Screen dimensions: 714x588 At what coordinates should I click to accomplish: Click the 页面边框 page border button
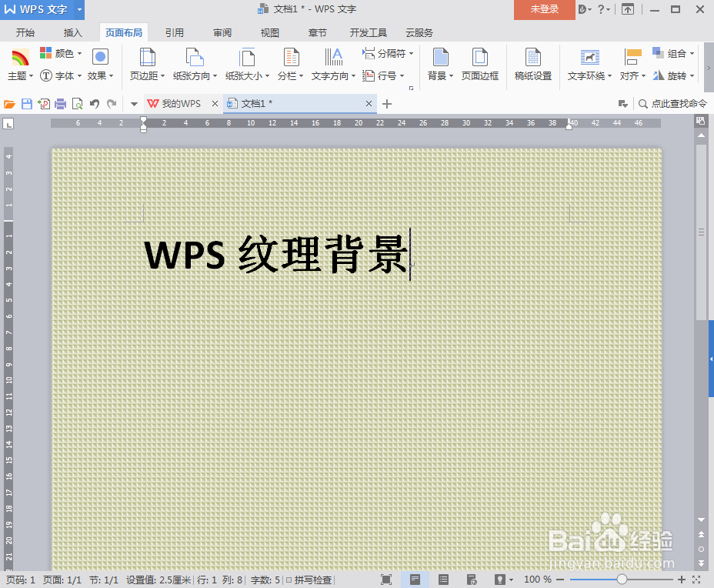[480, 65]
